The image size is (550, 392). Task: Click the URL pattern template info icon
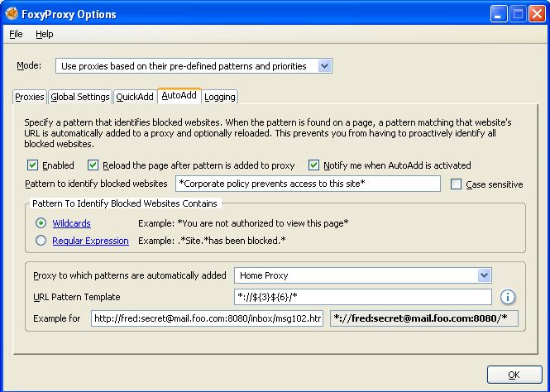508,297
